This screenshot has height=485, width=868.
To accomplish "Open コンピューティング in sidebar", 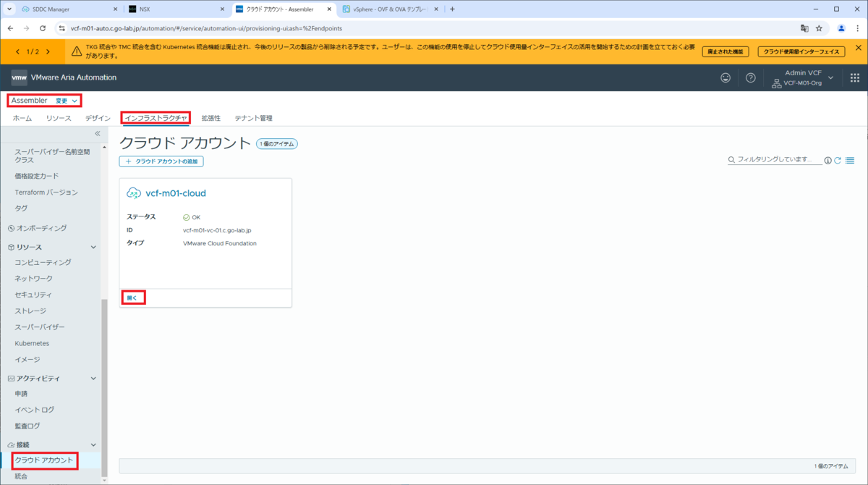I will pos(43,262).
